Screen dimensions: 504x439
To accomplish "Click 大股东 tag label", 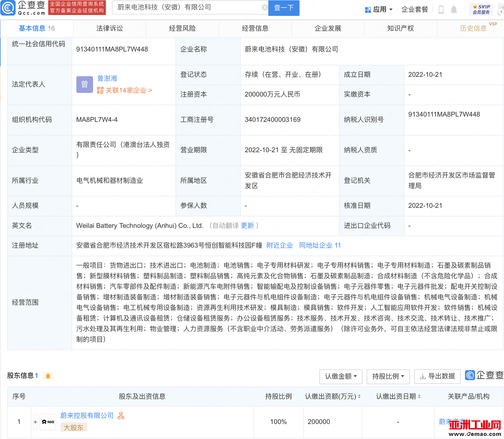I will click(x=74, y=427).
